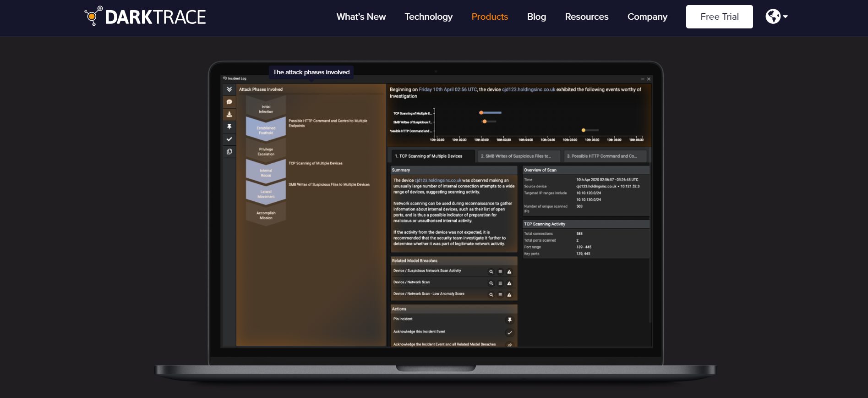
Task: Click the Related Model Breaches header
Action: coord(454,260)
